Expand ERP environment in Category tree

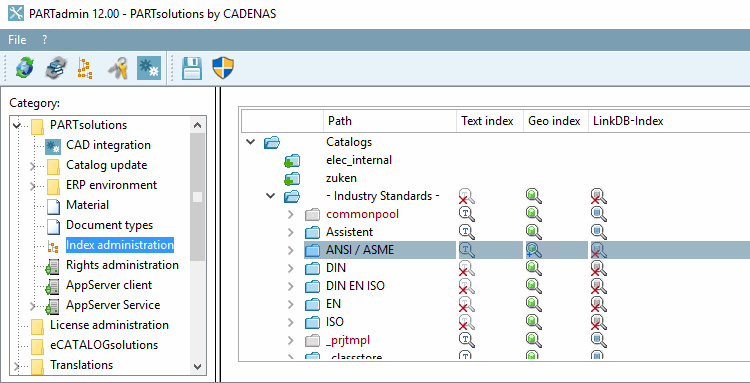click(33, 186)
